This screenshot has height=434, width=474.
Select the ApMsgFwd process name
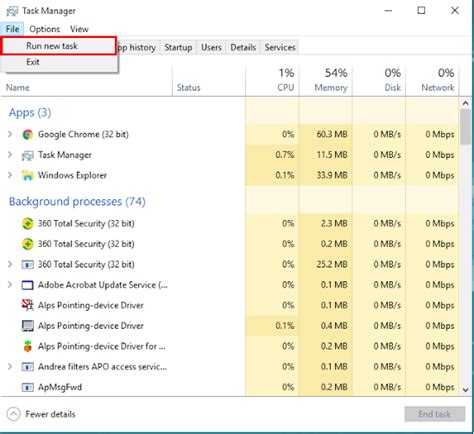pyautogui.click(x=60, y=387)
